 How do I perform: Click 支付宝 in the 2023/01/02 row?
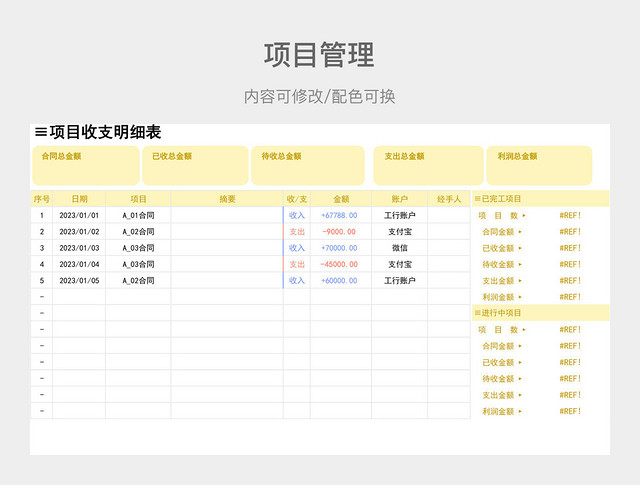coord(400,231)
